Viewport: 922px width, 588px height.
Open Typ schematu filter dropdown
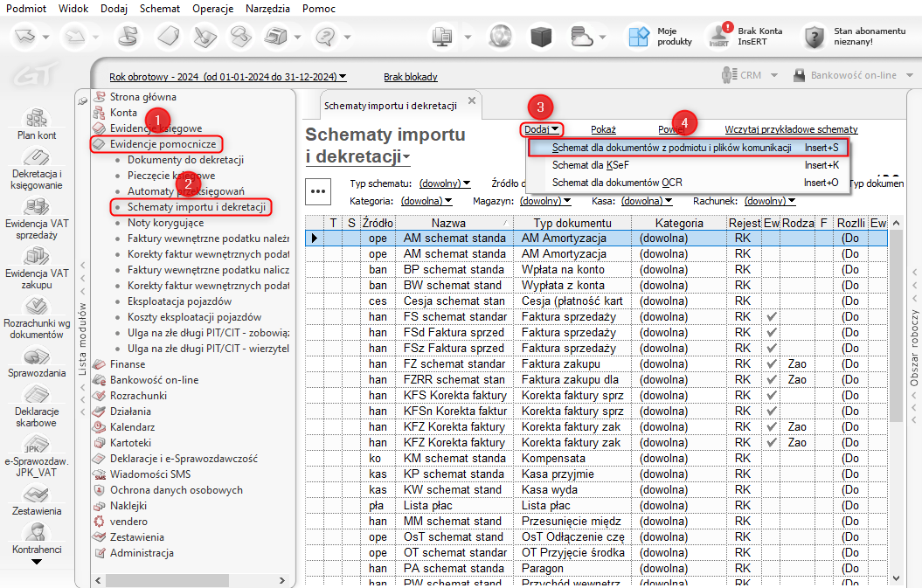tap(445, 183)
